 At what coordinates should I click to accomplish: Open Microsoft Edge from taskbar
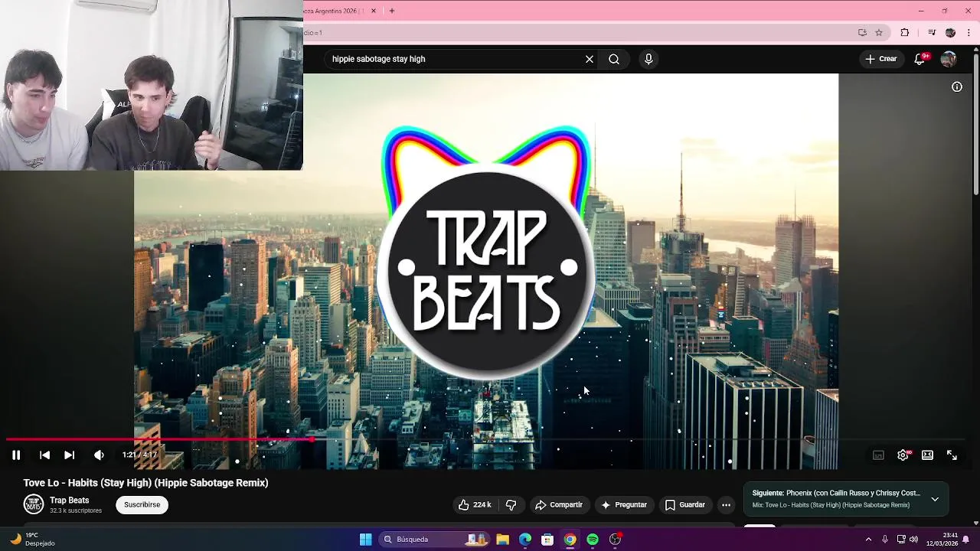tap(525, 540)
